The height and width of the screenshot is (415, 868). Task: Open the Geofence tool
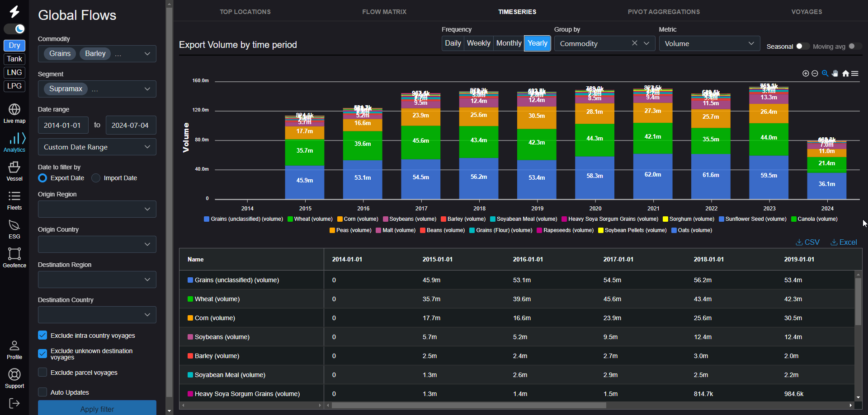(14, 258)
